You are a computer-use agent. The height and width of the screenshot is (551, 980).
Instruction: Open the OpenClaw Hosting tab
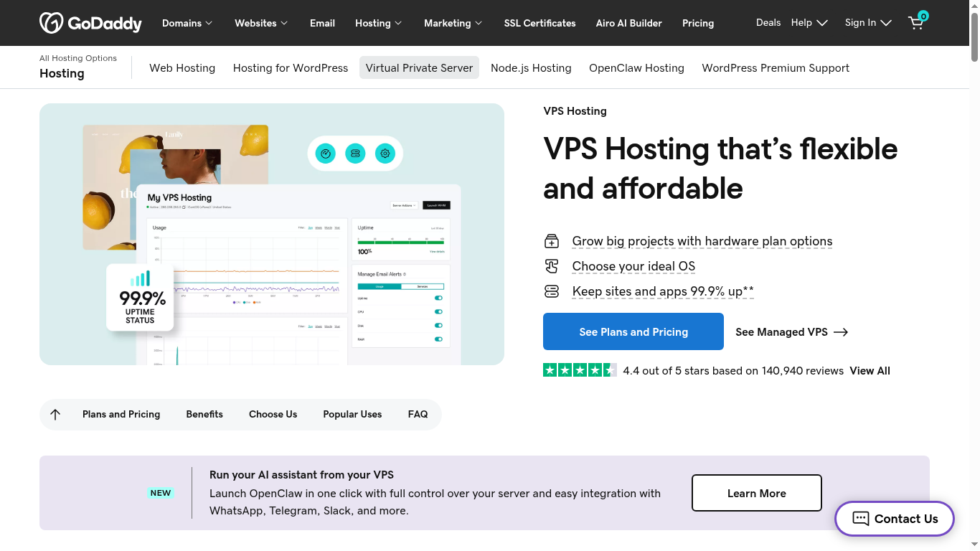point(636,68)
